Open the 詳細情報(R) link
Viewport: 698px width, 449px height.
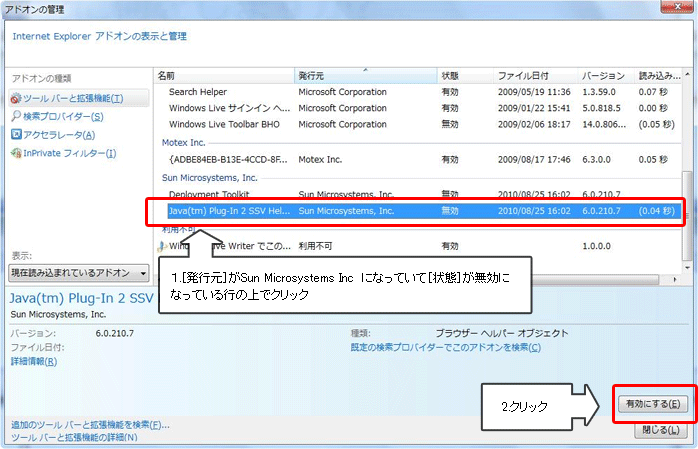pos(34,361)
